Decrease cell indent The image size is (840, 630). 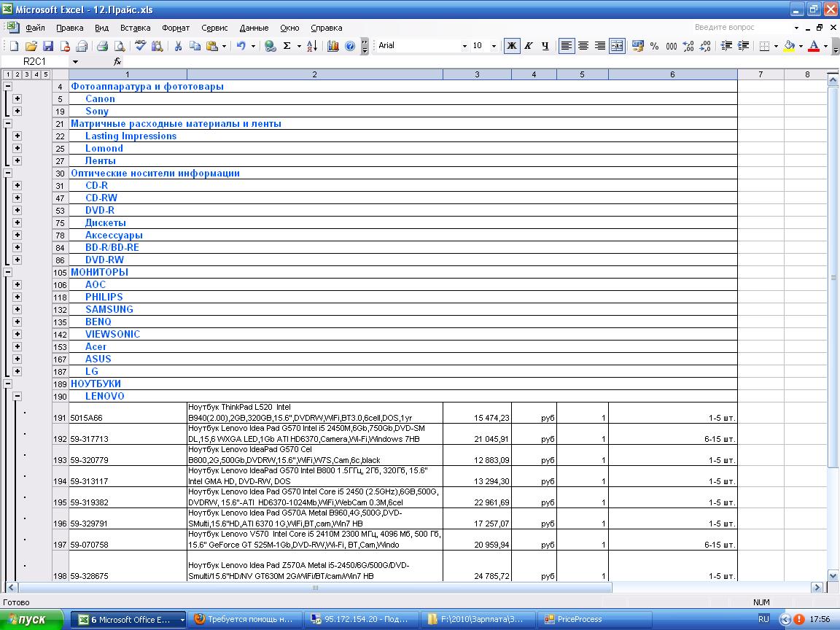pyautogui.click(x=726, y=46)
